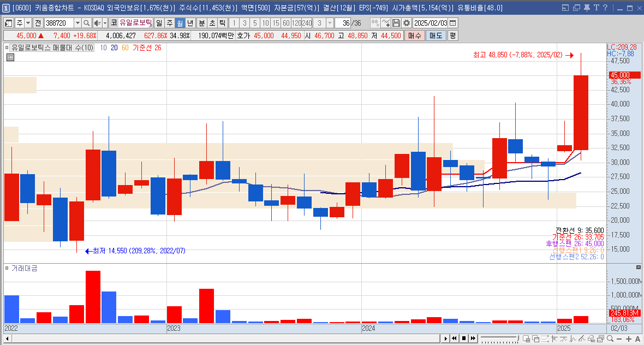This screenshot has width=644, height=345.
Task: Click the duplicate window icon in title bar
Action: point(576,8)
